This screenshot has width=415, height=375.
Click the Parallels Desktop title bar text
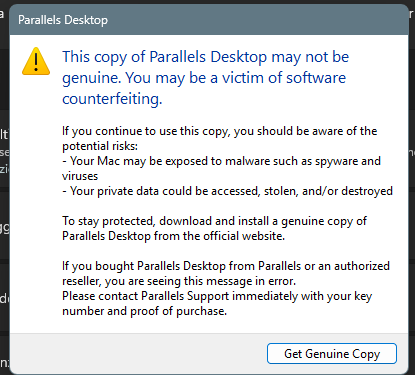point(63,20)
